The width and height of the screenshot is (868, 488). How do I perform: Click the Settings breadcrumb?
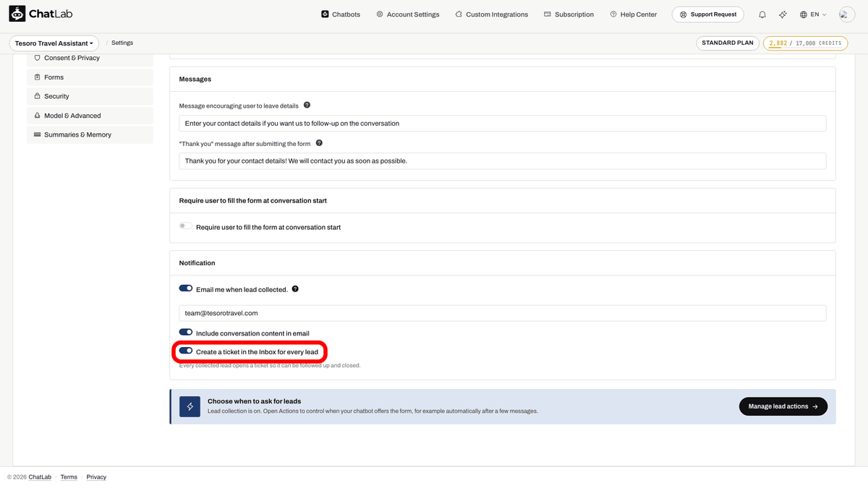coord(122,43)
